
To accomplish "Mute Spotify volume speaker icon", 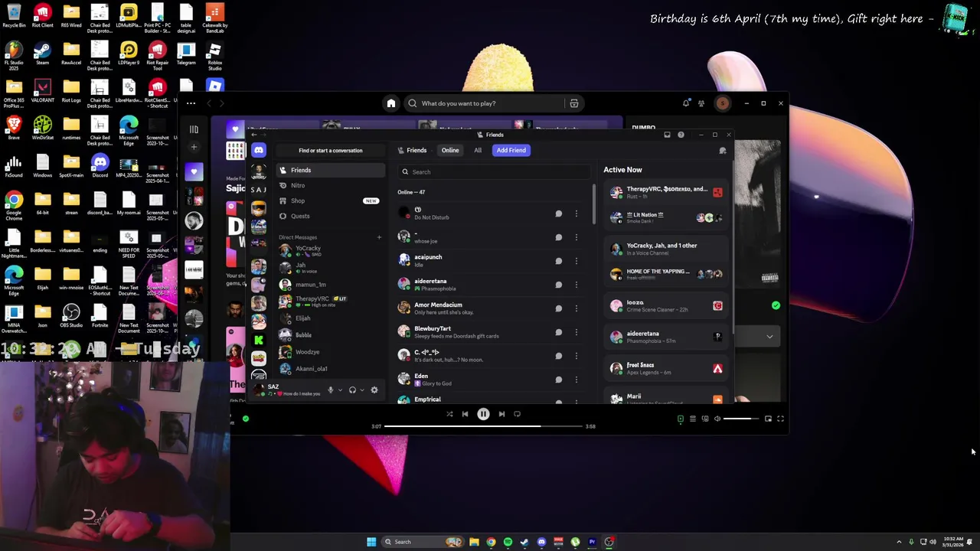I will point(717,419).
